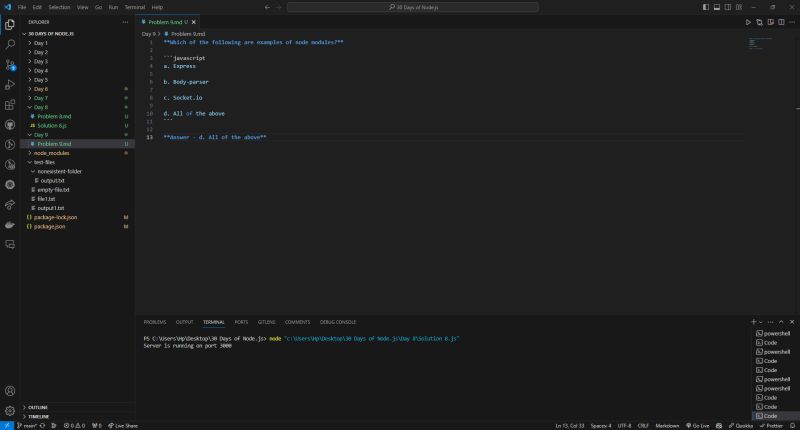Toggle Quokka in status bar
Image resolution: width=800 pixels, height=430 pixels.
coord(740,425)
